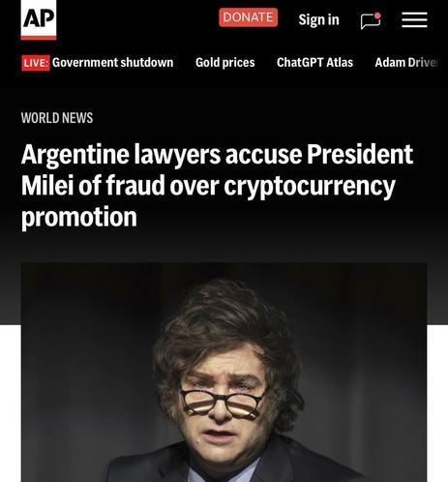Select the Gold prices trending topic
This screenshot has height=482, width=448.
[x=225, y=63]
